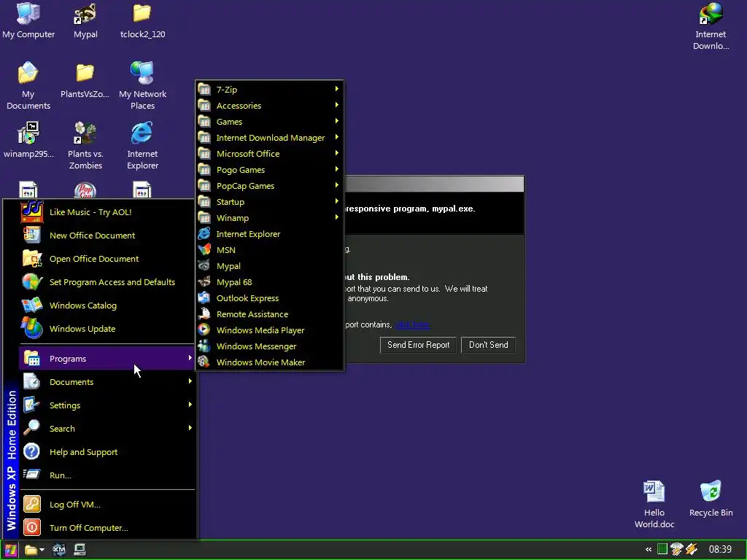Screen dimensions: 747x560
Task: Launch Windows Update from Start menu
Action: [x=107, y=329]
